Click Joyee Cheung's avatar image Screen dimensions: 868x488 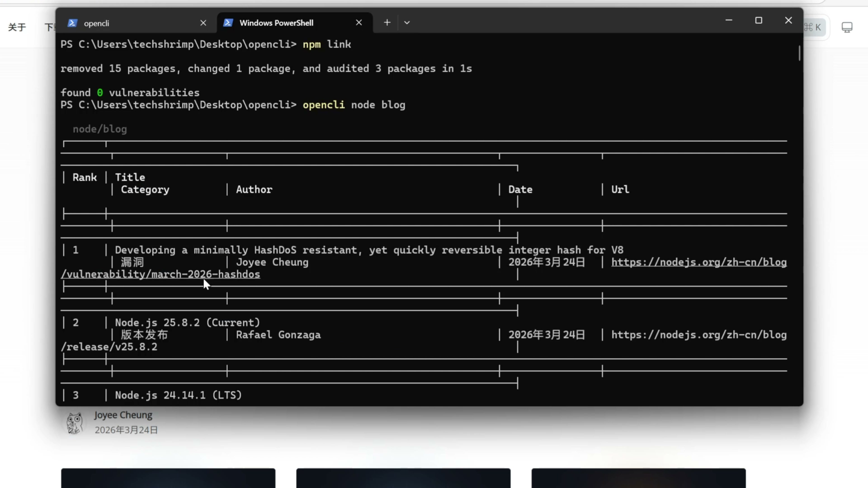click(x=74, y=423)
